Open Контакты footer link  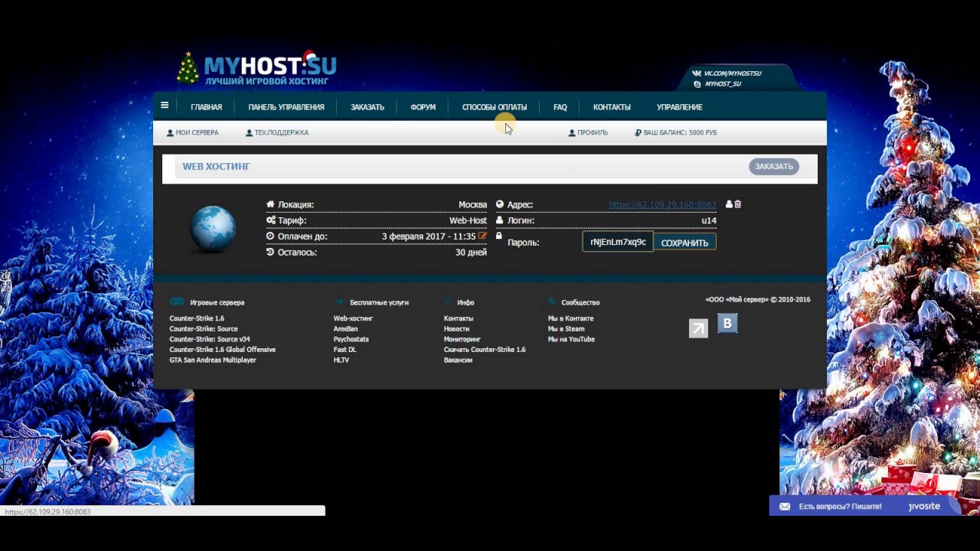(459, 318)
